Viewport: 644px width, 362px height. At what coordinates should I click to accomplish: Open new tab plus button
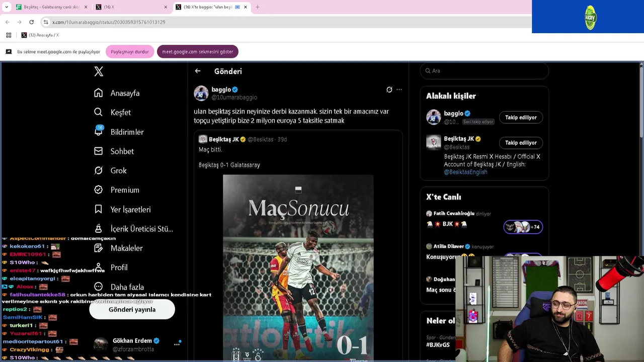pyautogui.click(x=257, y=7)
